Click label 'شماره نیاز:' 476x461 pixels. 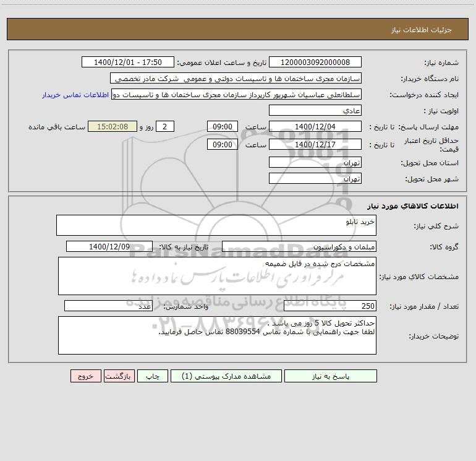tap(441, 62)
